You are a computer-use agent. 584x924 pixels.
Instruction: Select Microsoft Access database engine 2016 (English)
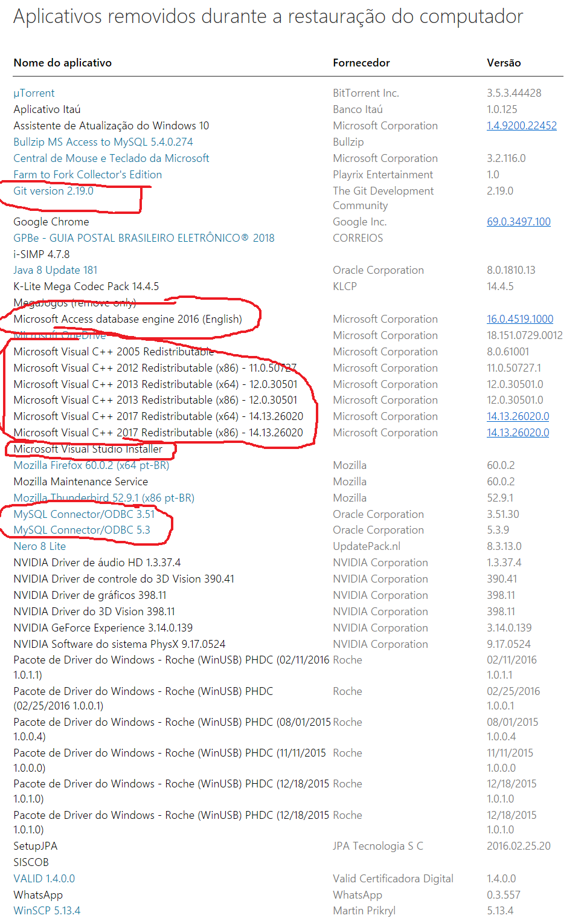[127, 319]
